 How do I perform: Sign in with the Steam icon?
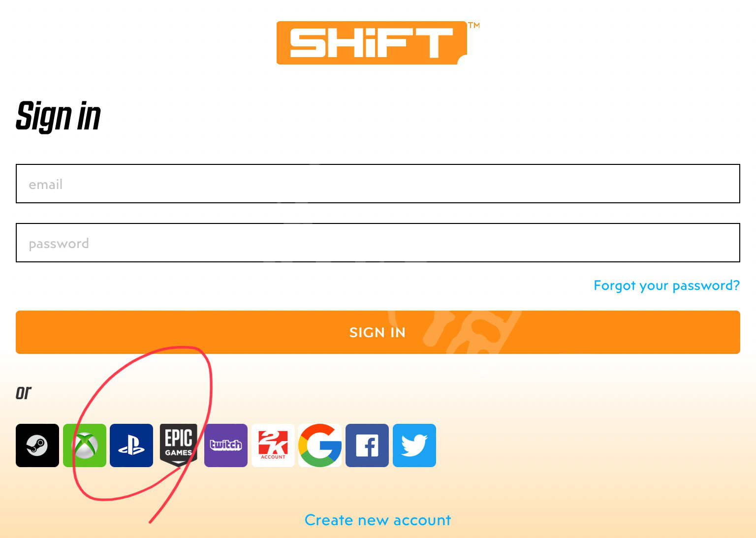37,445
